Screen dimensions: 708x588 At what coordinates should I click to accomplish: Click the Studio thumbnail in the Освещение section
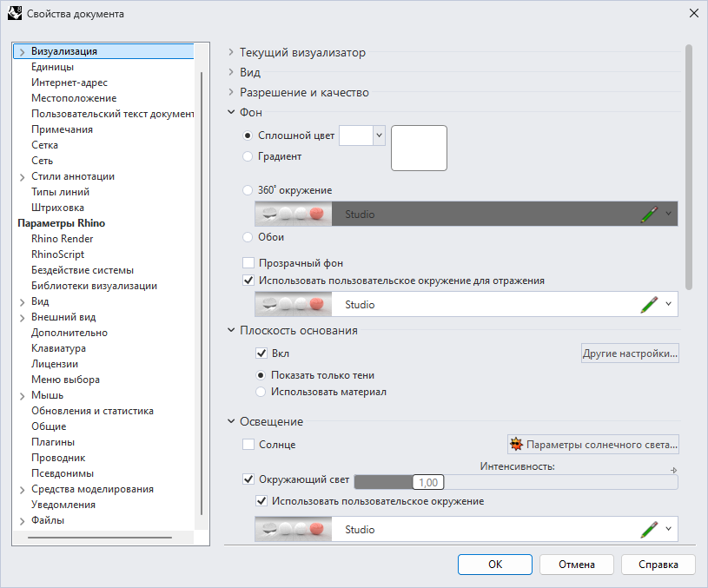coord(294,529)
